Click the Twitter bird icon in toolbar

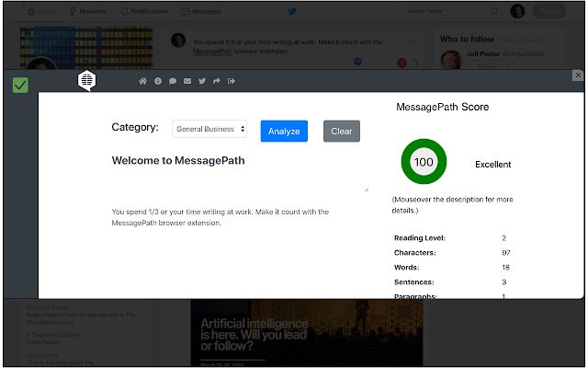(x=202, y=81)
